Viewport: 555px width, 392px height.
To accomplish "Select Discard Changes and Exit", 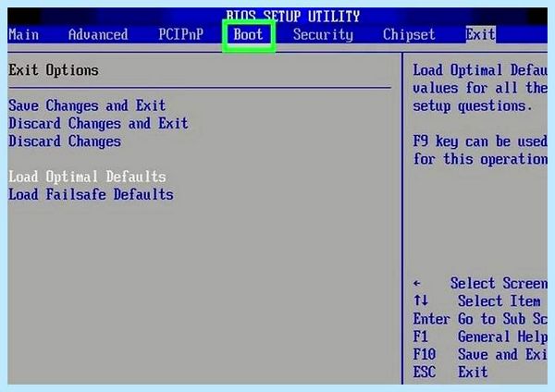I will pos(98,123).
